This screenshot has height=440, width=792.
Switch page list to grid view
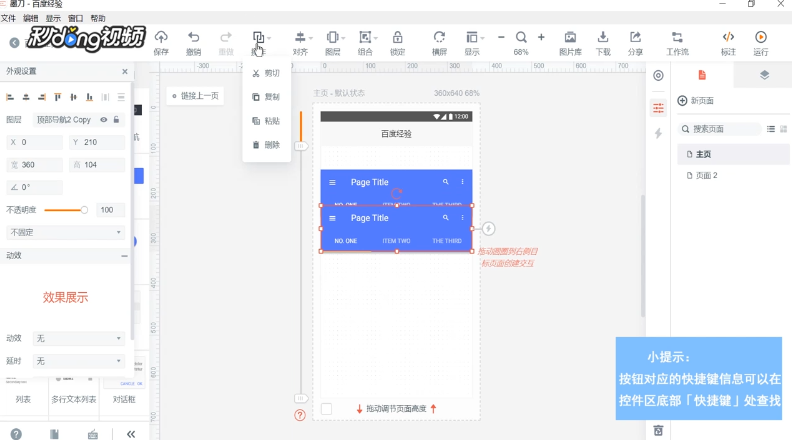coord(783,129)
